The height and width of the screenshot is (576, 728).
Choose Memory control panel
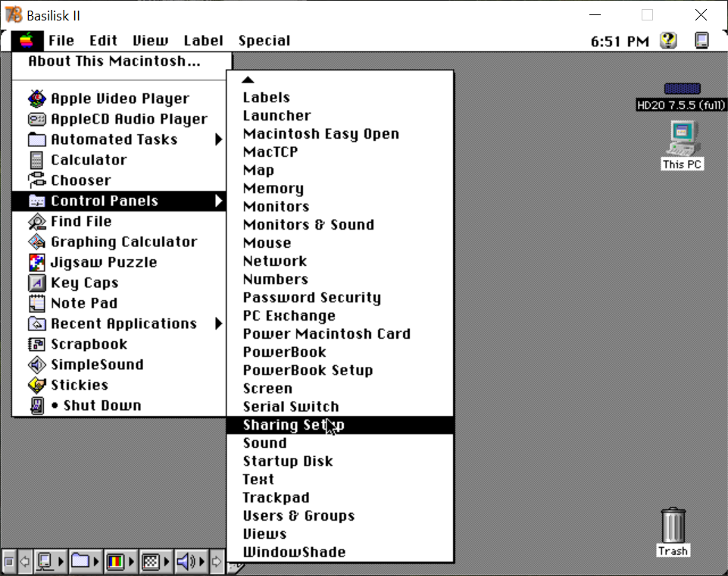point(340,188)
